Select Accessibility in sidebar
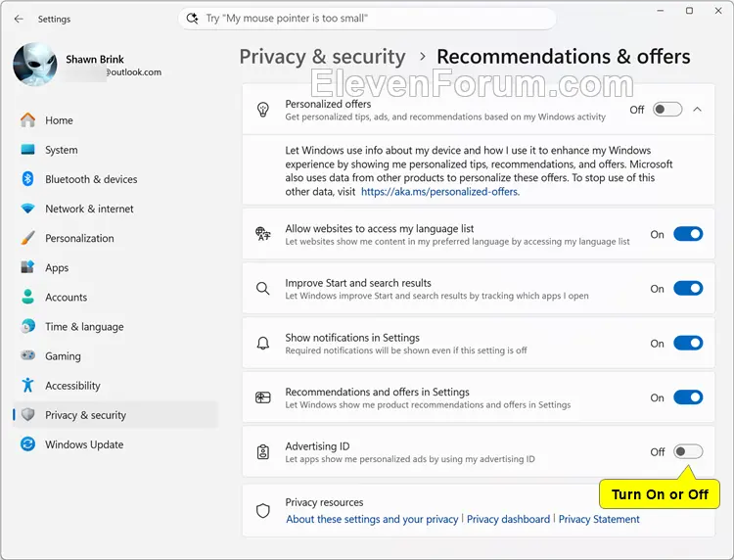The width and height of the screenshot is (734, 560). (x=115, y=386)
